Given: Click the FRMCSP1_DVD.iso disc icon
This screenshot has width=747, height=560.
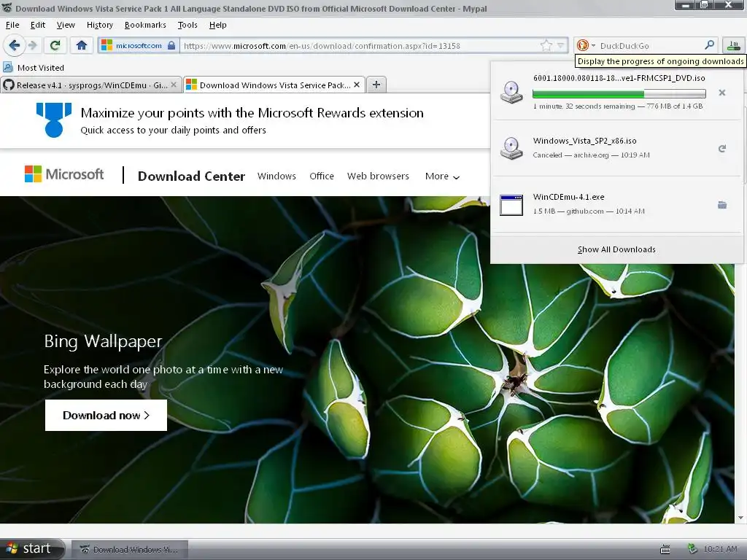Looking at the screenshot, I should [511, 92].
